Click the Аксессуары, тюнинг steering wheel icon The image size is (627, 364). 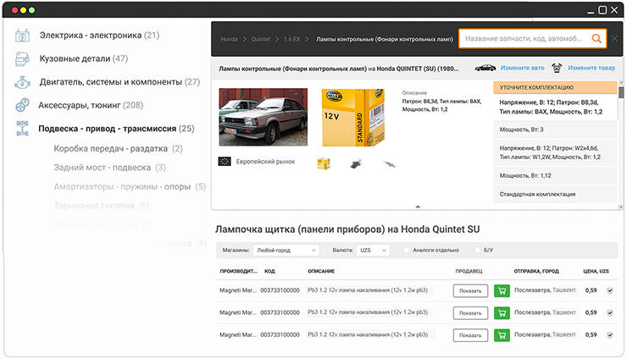tap(22, 105)
